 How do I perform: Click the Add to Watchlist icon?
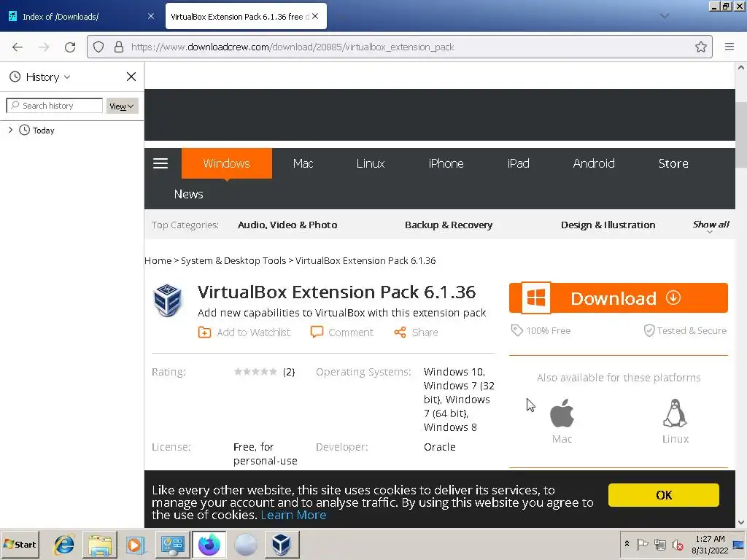click(204, 332)
